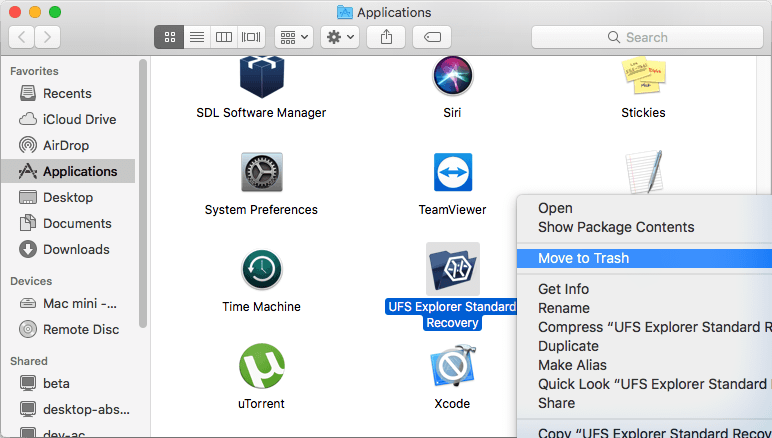Choose Share from the context menu
The image size is (772, 438).
pyautogui.click(x=644, y=403)
